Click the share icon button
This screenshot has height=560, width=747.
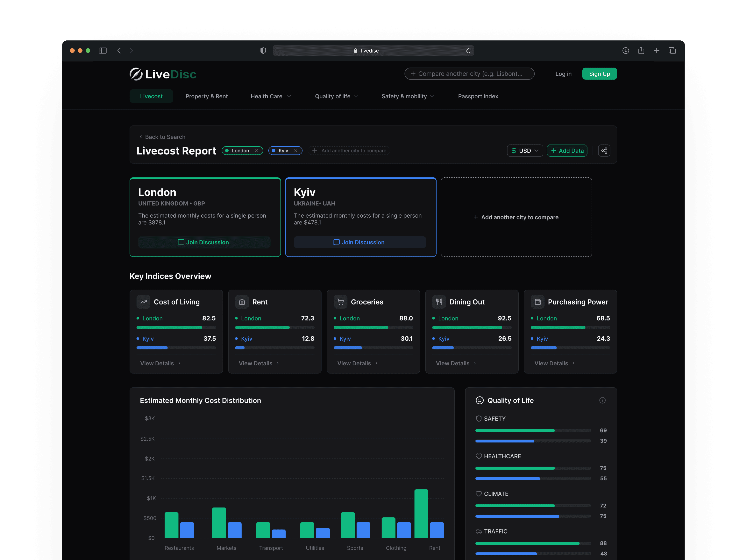[604, 150]
